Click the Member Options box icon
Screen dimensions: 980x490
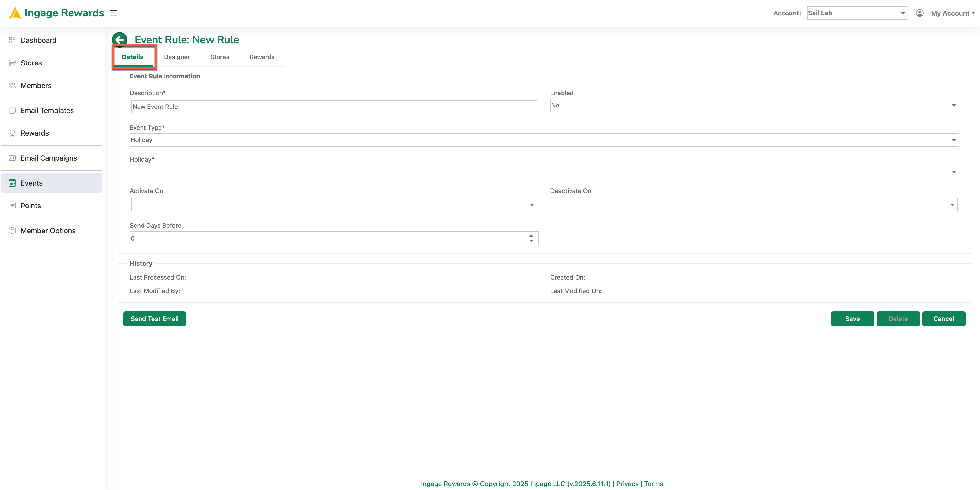coord(12,231)
